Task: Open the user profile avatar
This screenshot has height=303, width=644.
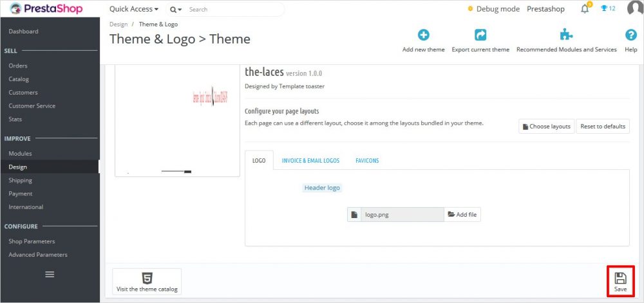Action: coord(634,9)
